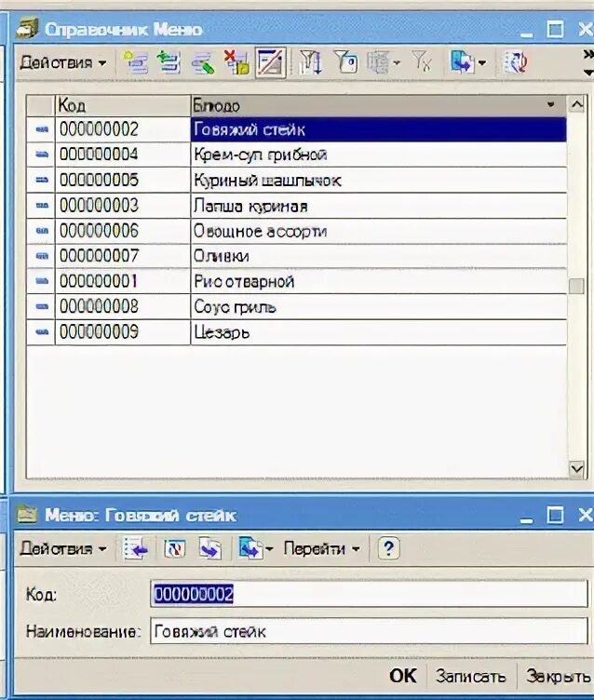Click the list scrollbar down arrow
Viewport: 594px width, 700px height.
[x=576, y=469]
